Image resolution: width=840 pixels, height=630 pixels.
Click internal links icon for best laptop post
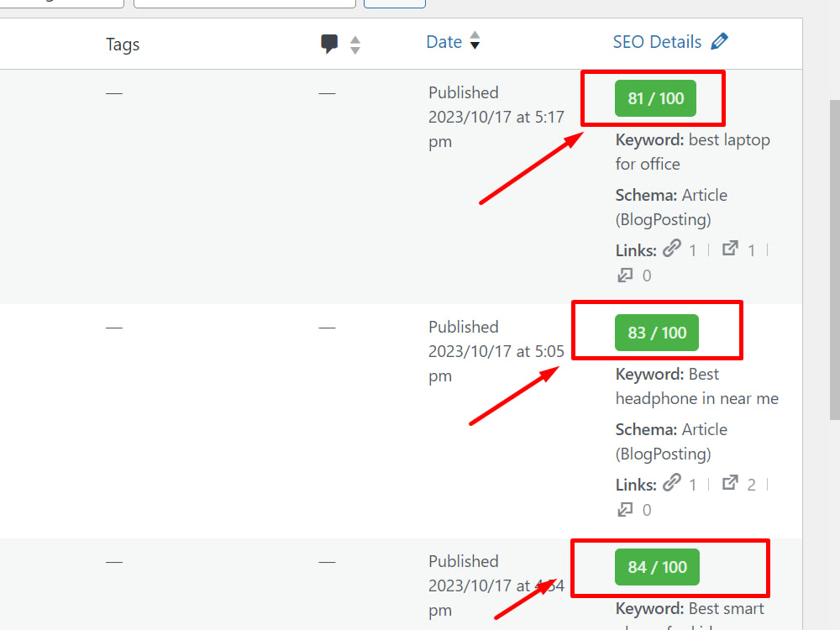pos(672,248)
